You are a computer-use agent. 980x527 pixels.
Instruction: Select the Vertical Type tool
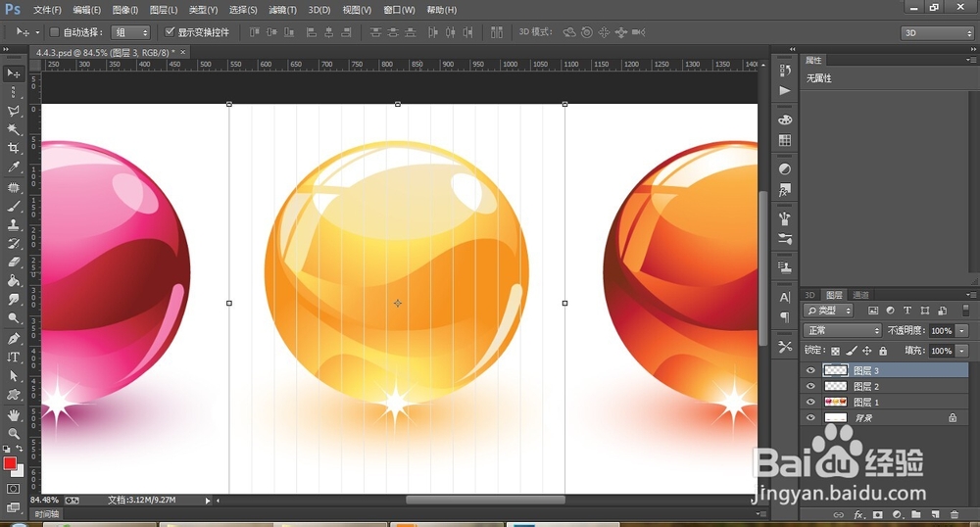click(13, 358)
